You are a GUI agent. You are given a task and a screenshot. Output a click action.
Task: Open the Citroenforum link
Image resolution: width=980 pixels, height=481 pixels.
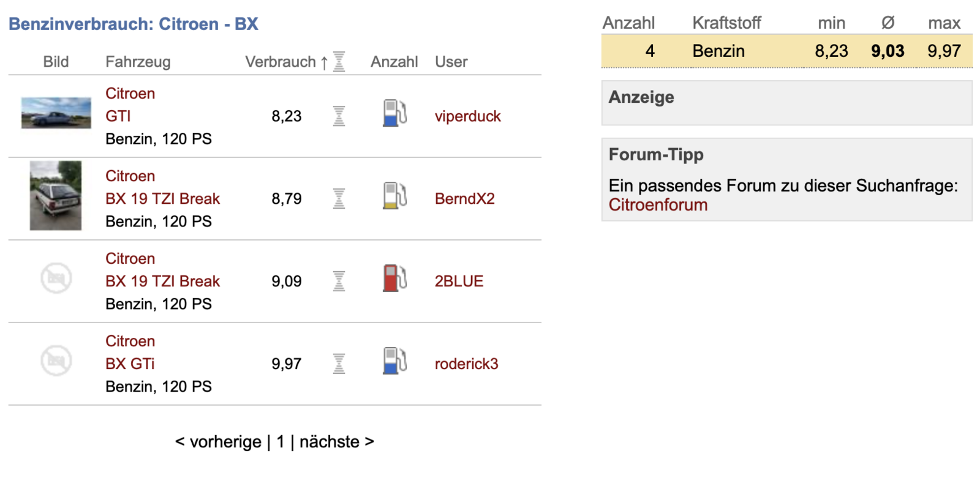[x=658, y=205]
